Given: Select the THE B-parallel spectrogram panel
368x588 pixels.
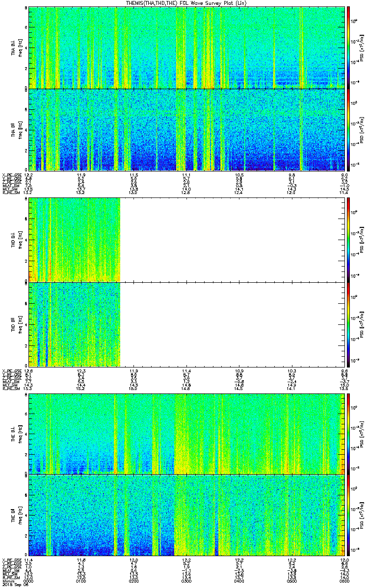Looking at the screenshot, I should (186, 514).
